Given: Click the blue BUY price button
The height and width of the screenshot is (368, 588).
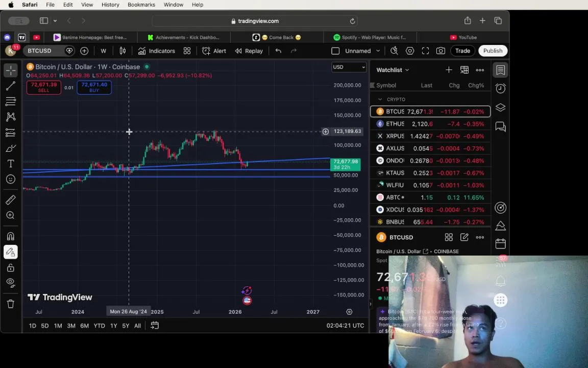Looking at the screenshot, I should click(94, 87).
